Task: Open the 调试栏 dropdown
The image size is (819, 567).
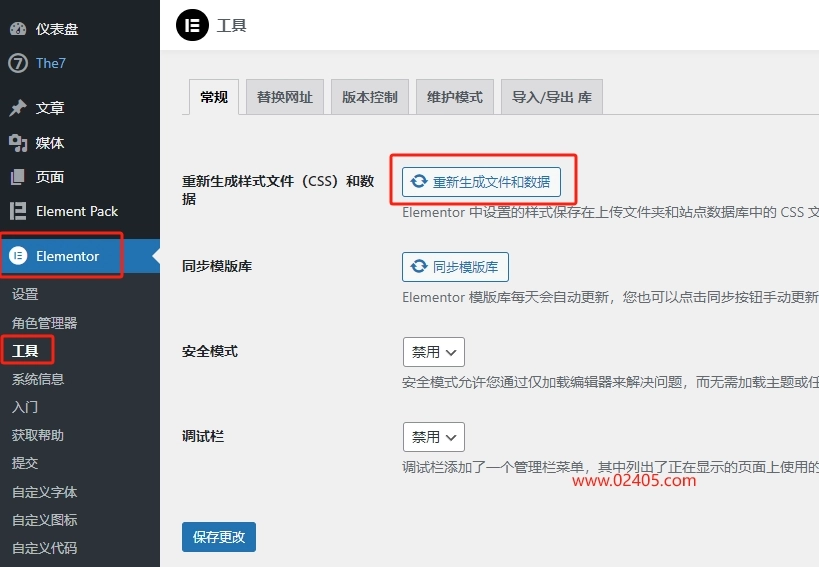Action: point(433,437)
